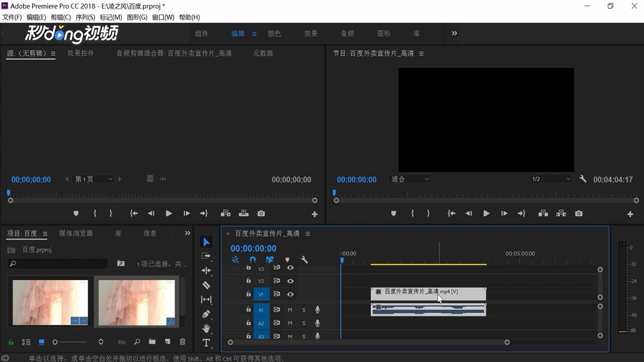Image resolution: width=644 pixels, height=362 pixels.
Task: Click Export Frame camera in source monitor
Action: pos(261,214)
